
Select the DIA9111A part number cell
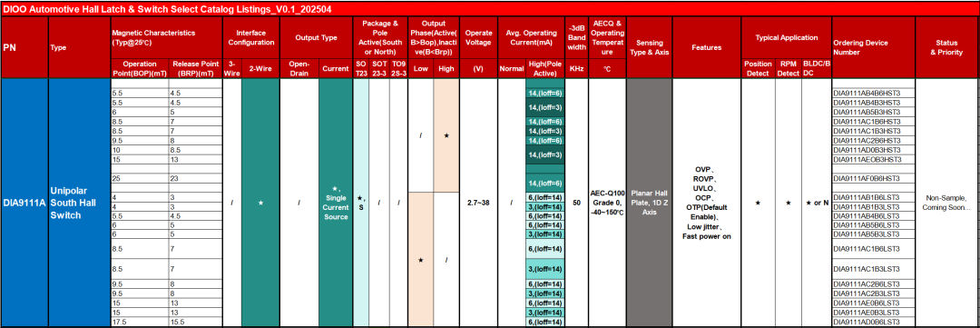[x=24, y=203]
